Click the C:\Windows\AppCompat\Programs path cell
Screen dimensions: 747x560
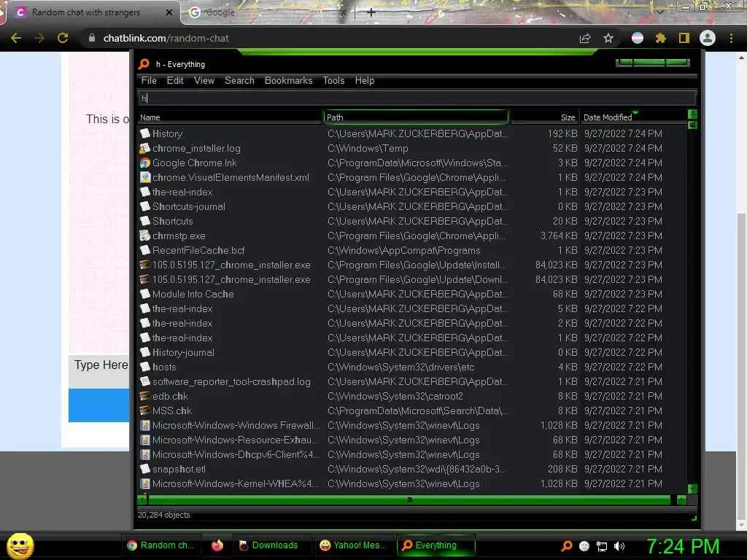point(404,251)
